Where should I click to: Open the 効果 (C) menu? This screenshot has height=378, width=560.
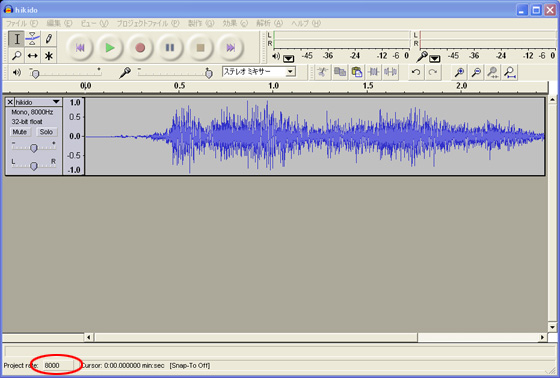tap(235, 23)
